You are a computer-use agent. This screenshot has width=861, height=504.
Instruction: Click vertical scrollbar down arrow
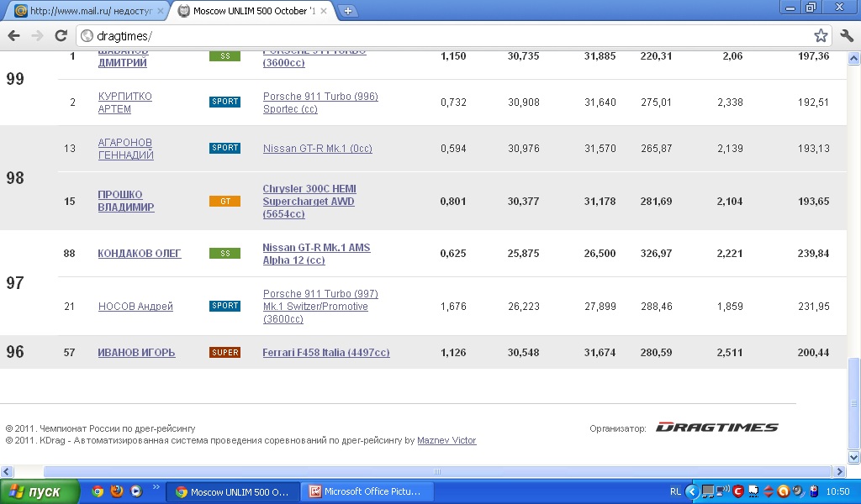853,457
